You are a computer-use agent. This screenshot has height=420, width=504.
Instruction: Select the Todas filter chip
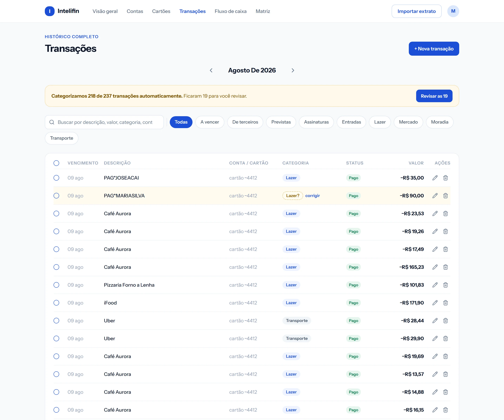point(181,122)
